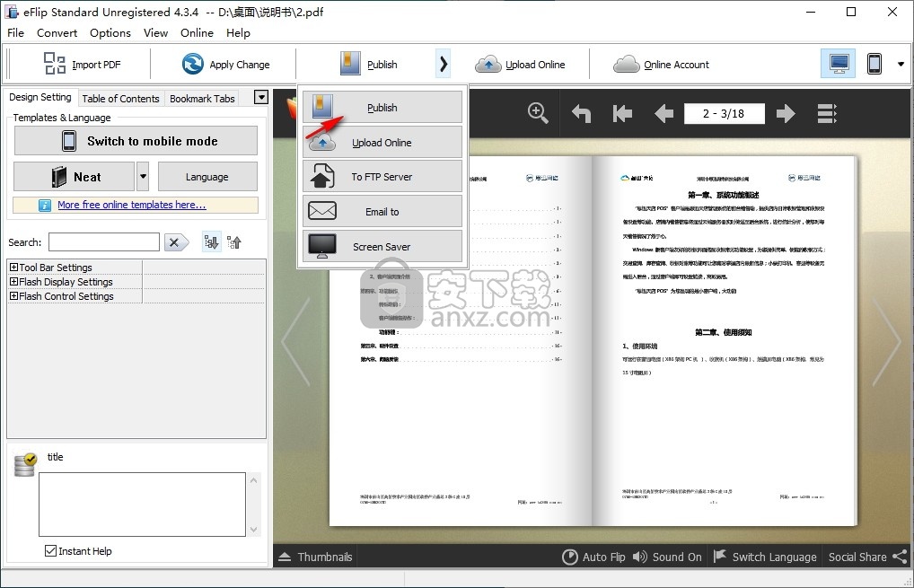
Task: Flip to previous page with left chevron
Action: tap(295, 341)
